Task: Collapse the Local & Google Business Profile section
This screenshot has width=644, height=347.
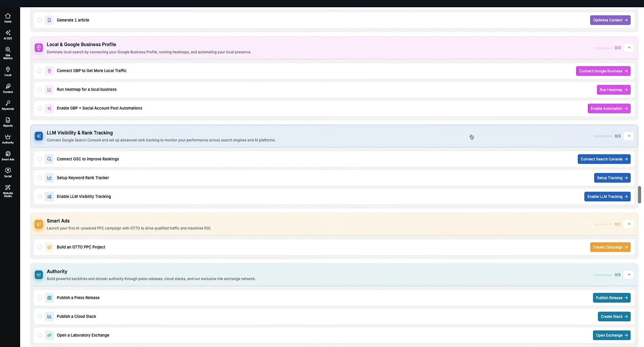Action: click(x=629, y=48)
